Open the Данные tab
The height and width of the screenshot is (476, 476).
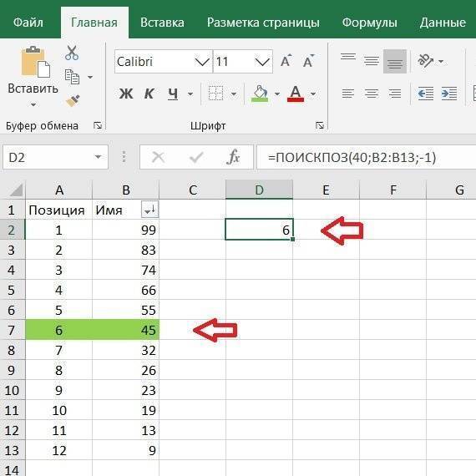(443, 23)
